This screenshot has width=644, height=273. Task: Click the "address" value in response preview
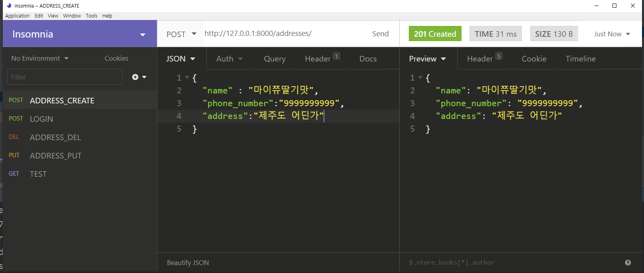[x=527, y=116]
